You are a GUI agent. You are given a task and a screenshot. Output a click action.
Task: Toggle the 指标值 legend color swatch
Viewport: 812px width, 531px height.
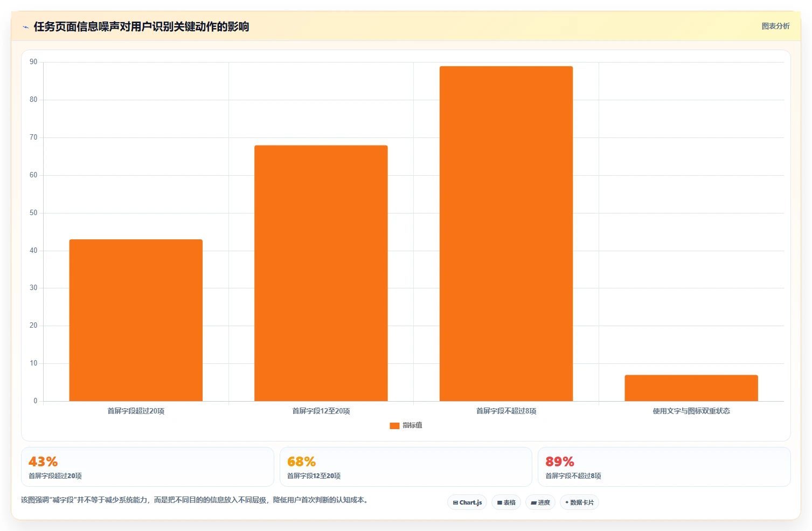tap(394, 426)
